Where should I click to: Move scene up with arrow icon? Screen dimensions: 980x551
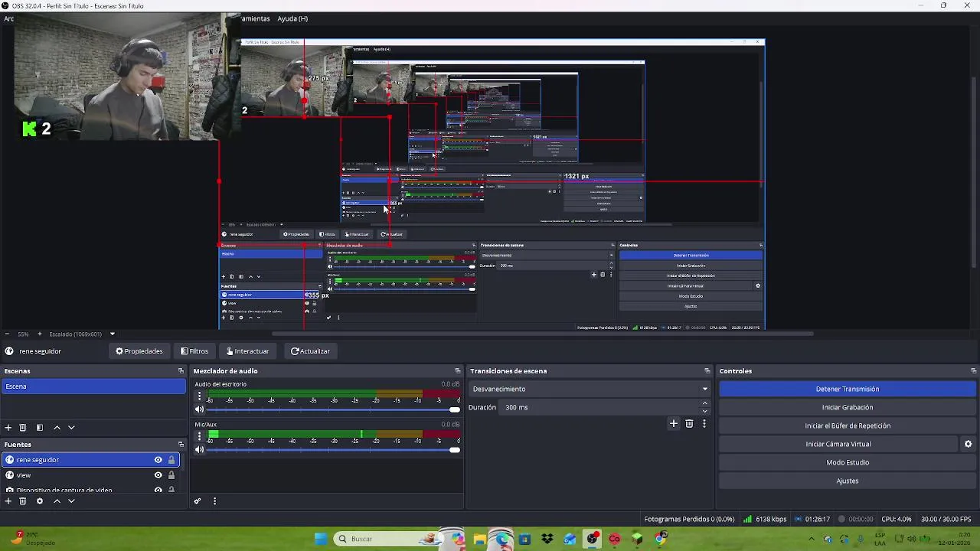point(57,428)
